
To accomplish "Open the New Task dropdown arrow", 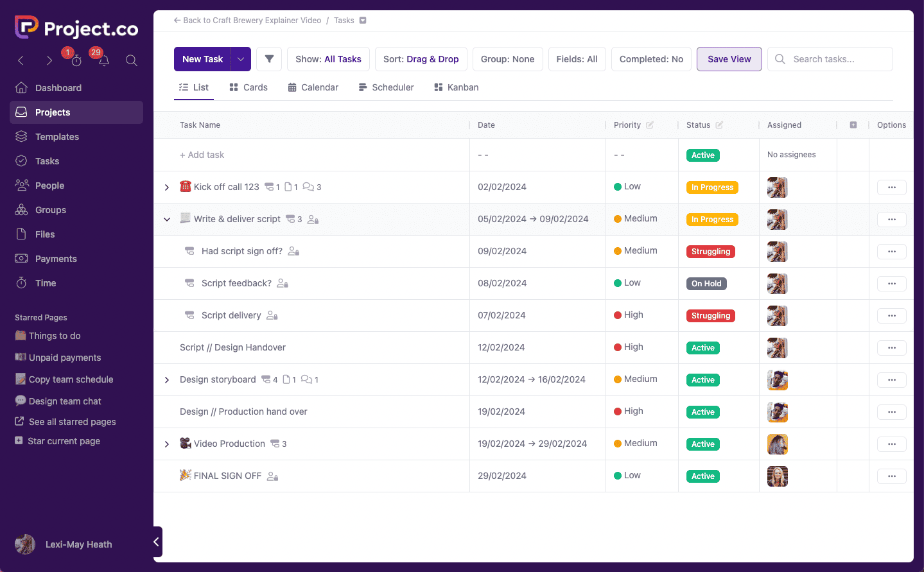I will [240, 58].
